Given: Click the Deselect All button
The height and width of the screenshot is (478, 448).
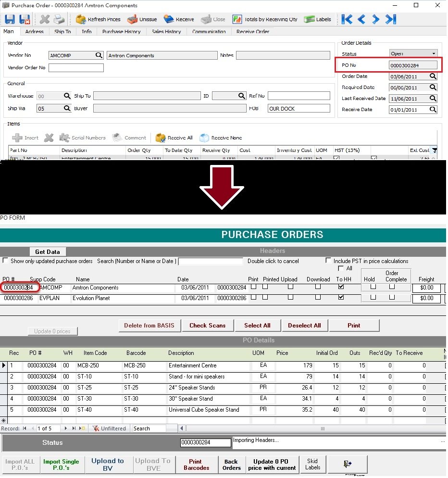Looking at the screenshot, I should [304, 326].
